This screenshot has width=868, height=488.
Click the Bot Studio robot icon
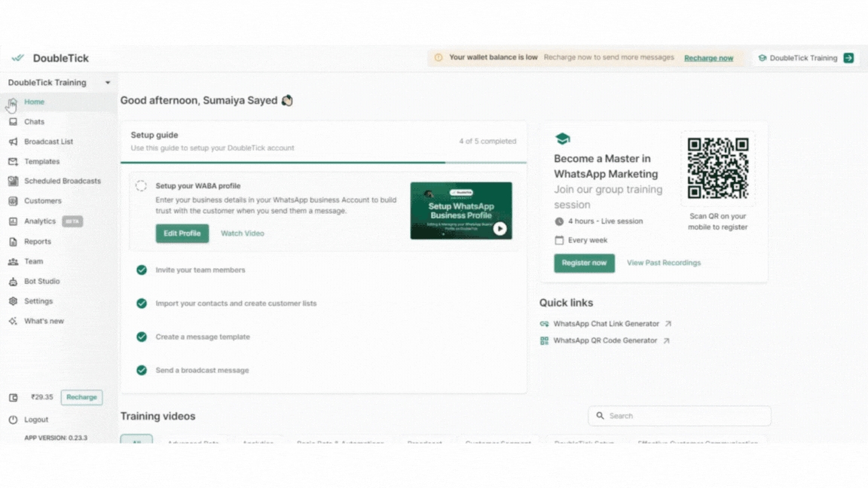tap(13, 282)
